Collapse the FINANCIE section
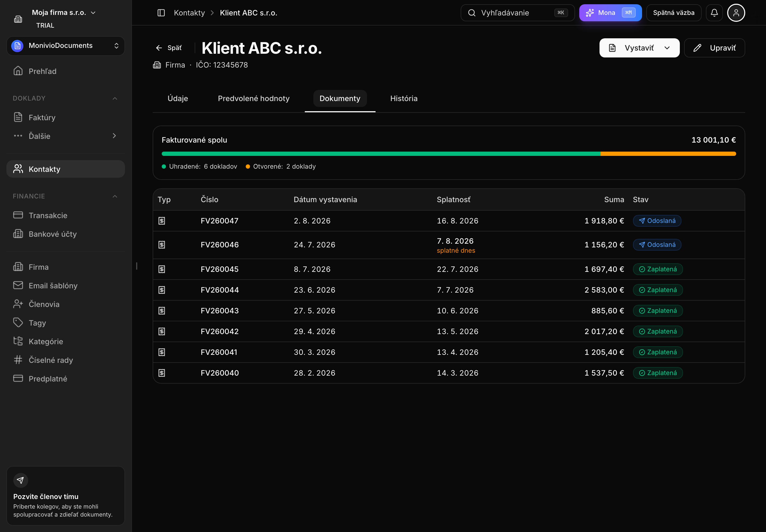The width and height of the screenshot is (766, 532). pyautogui.click(x=115, y=196)
